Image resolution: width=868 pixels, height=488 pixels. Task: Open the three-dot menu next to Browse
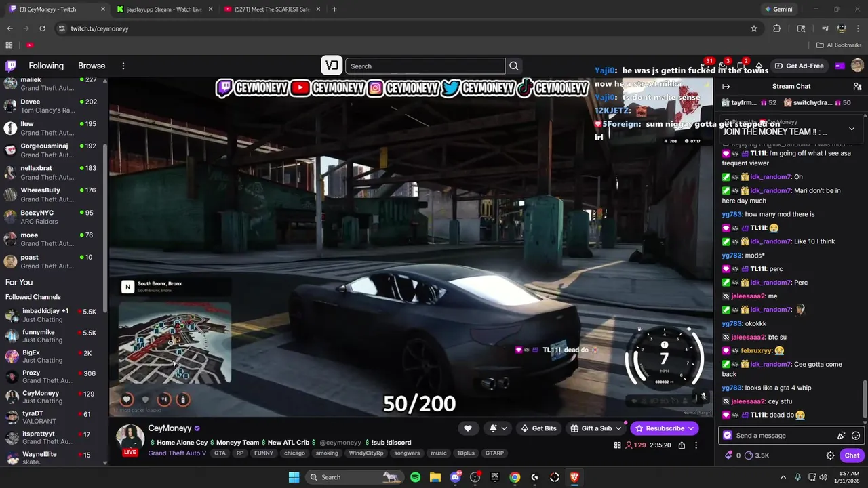point(123,66)
